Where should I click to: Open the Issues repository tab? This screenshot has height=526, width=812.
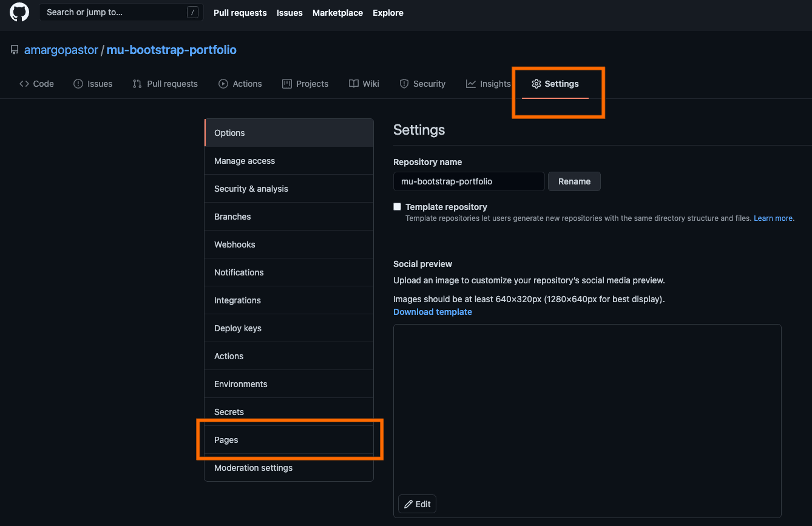tap(93, 84)
